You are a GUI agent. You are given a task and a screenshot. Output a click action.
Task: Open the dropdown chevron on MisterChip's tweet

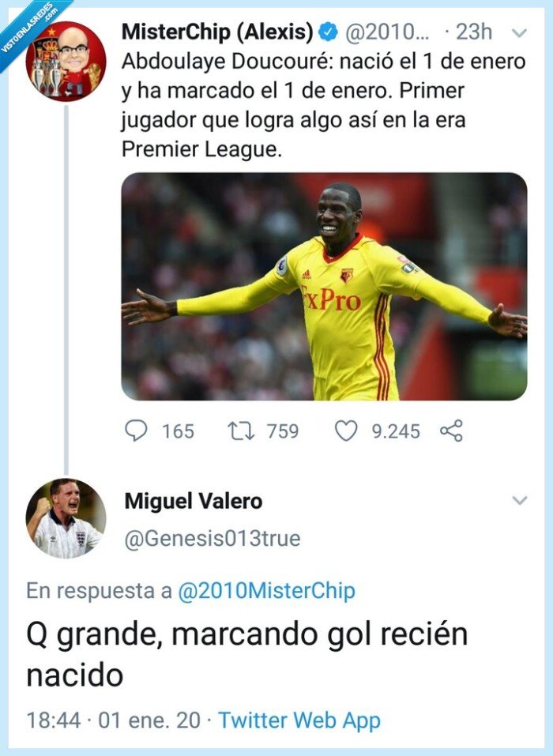tap(519, 33)
